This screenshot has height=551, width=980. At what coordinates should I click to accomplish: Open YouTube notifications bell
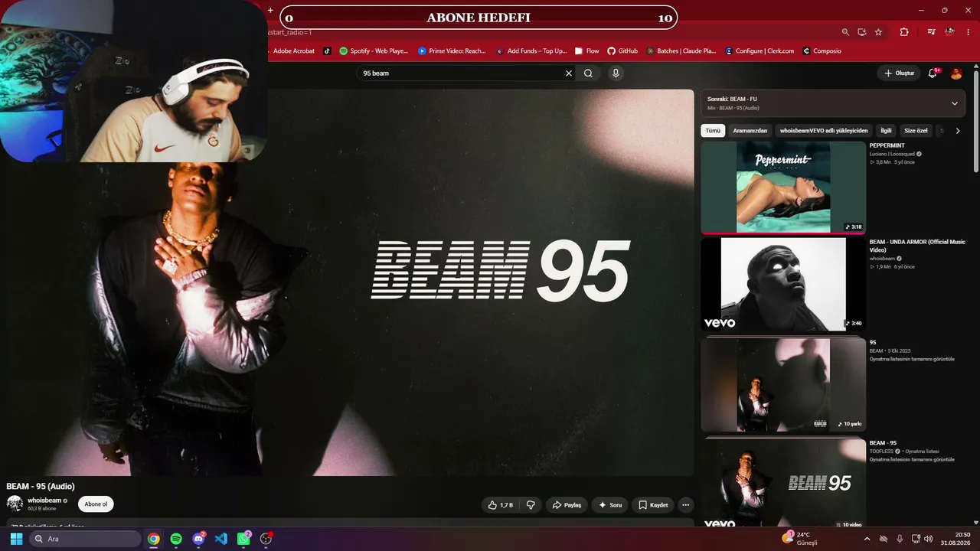933,73
